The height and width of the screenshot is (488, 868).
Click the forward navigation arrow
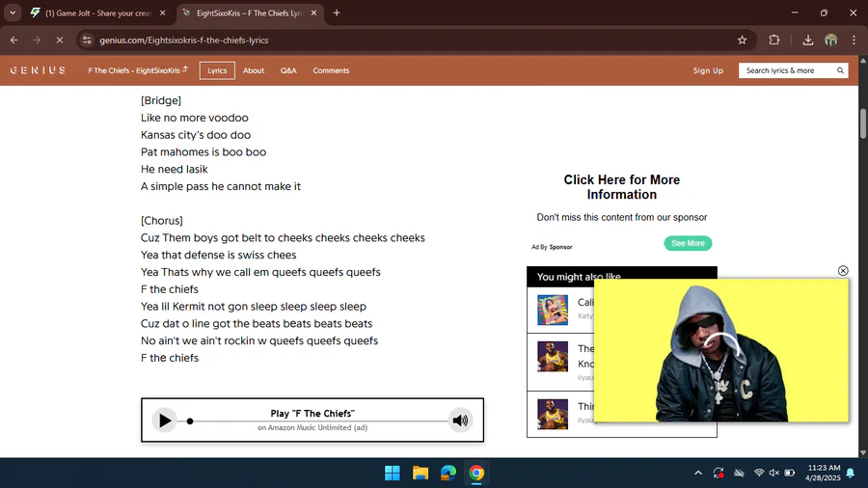[x=37, y=40]
